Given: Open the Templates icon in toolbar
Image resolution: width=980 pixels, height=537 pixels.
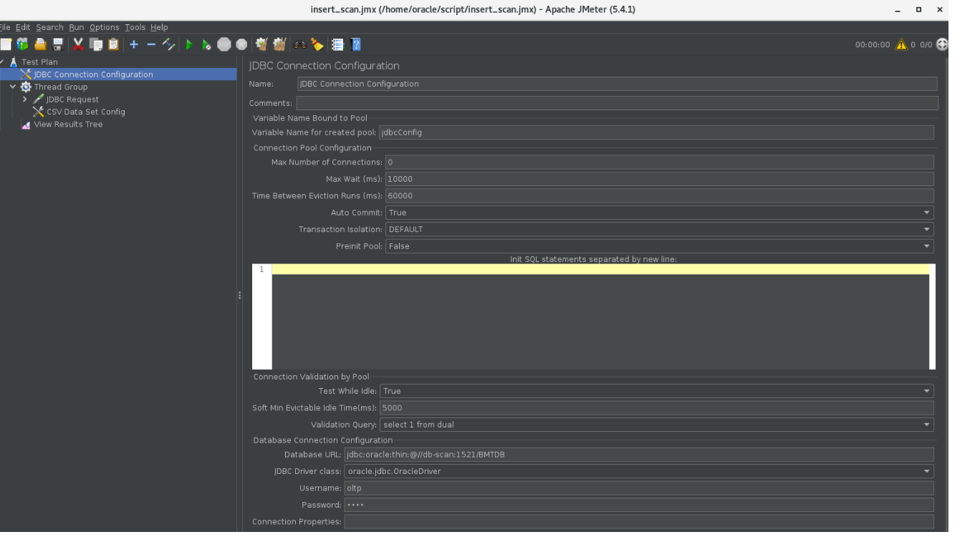Looking at the screenshot, I should pyautogui.click(x=23, y=44).
